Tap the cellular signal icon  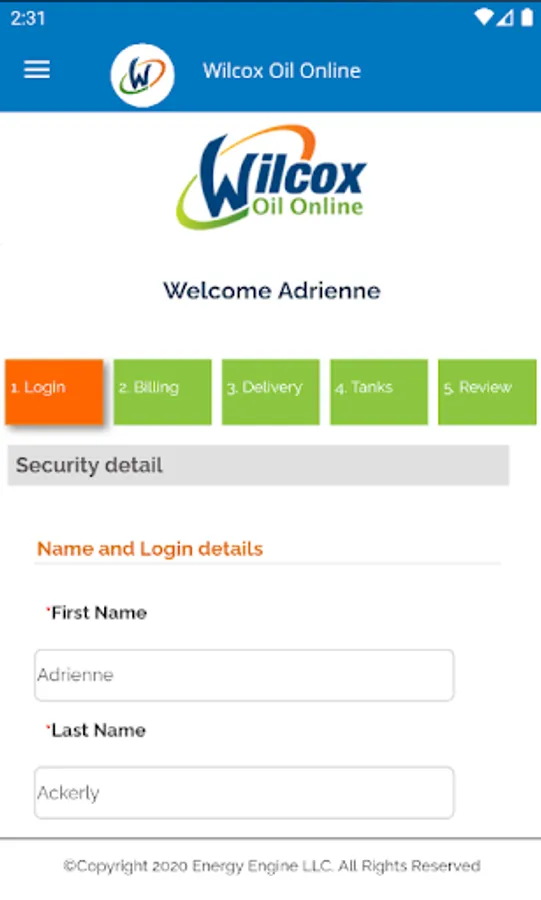(504, 18)
